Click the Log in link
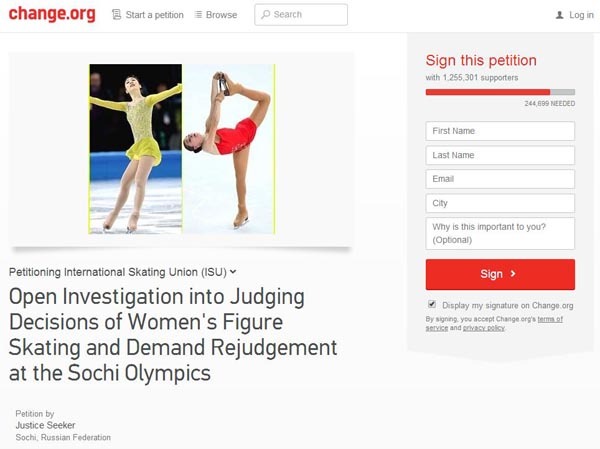The width and height of the screenshot is (600, 449). pyautogui.click(x=574, y=15)
